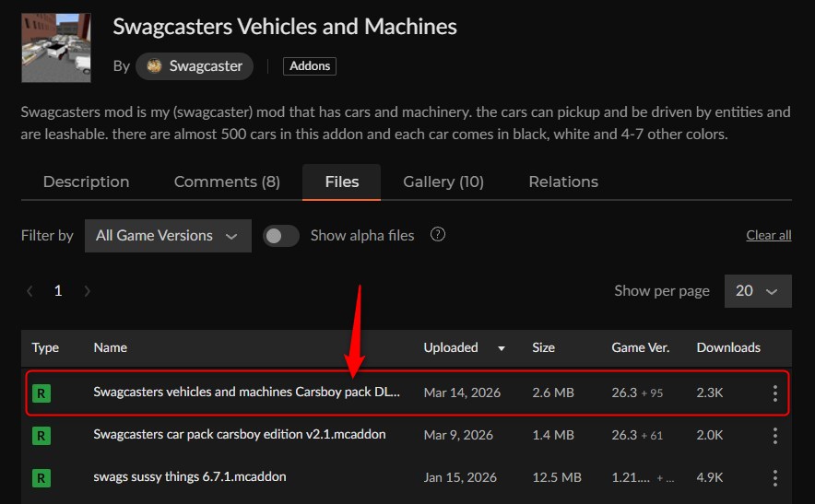Click the 2.3K downloads value
This screenshot has width=815, height=504.
[x=710, y=393]
